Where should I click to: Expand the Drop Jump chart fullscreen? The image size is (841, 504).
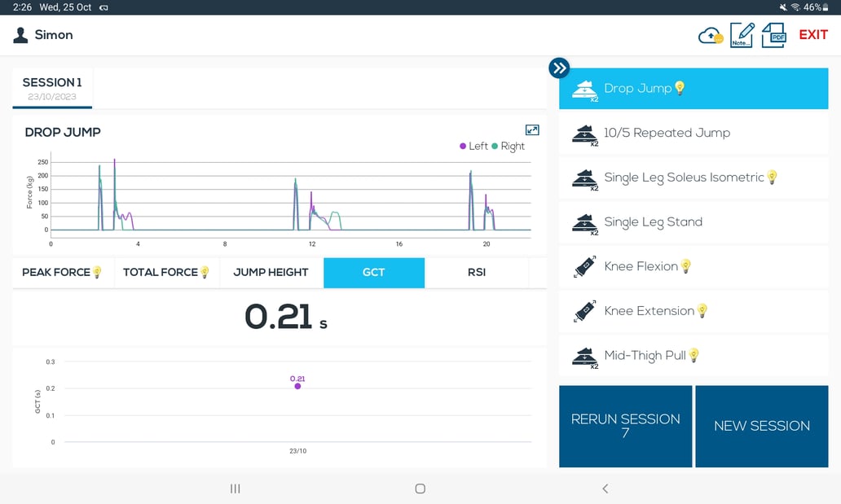pos(532,129)
